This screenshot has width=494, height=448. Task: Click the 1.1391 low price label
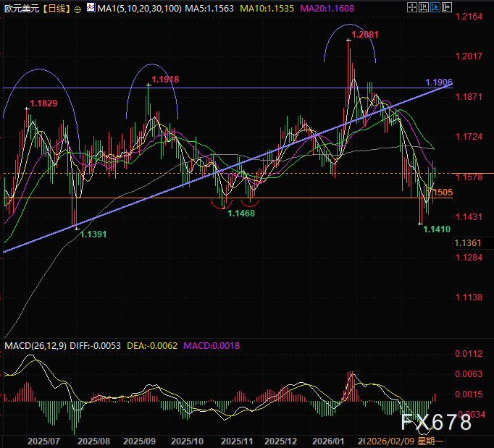[x=93, y=234]
